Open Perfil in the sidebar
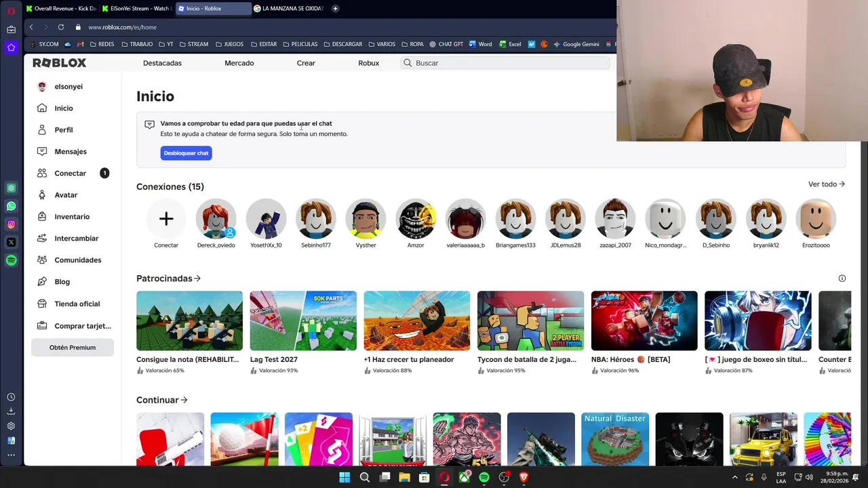 pos(64,130)
